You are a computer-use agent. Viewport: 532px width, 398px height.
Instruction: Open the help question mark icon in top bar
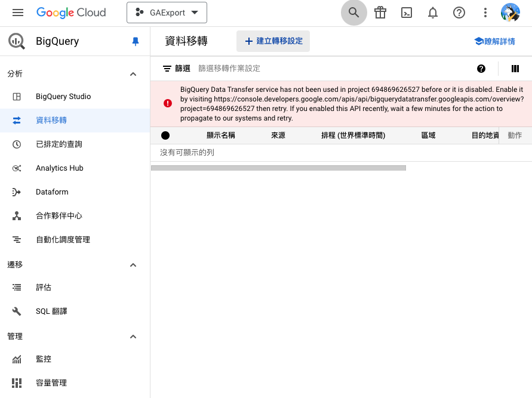(459, 13)
